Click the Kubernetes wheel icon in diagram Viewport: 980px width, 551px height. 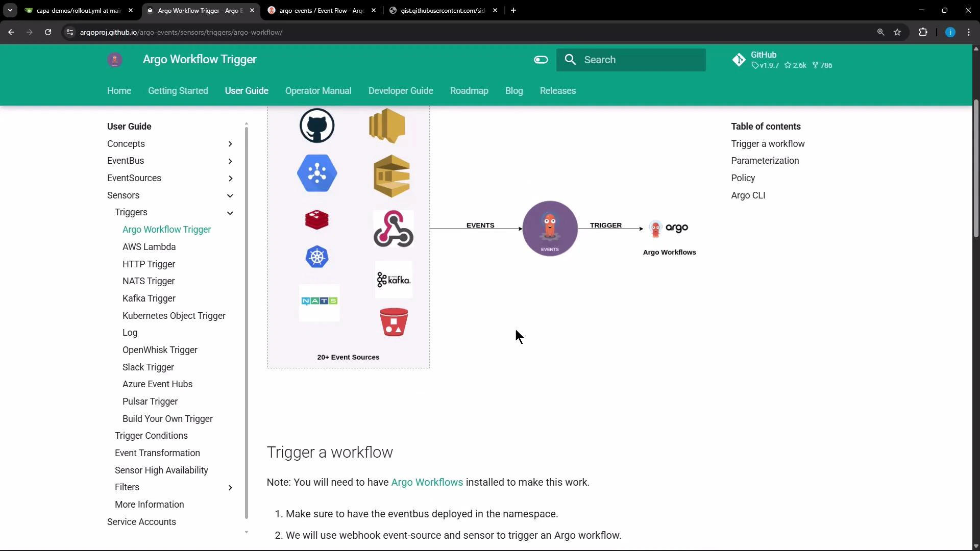point(317,257)
